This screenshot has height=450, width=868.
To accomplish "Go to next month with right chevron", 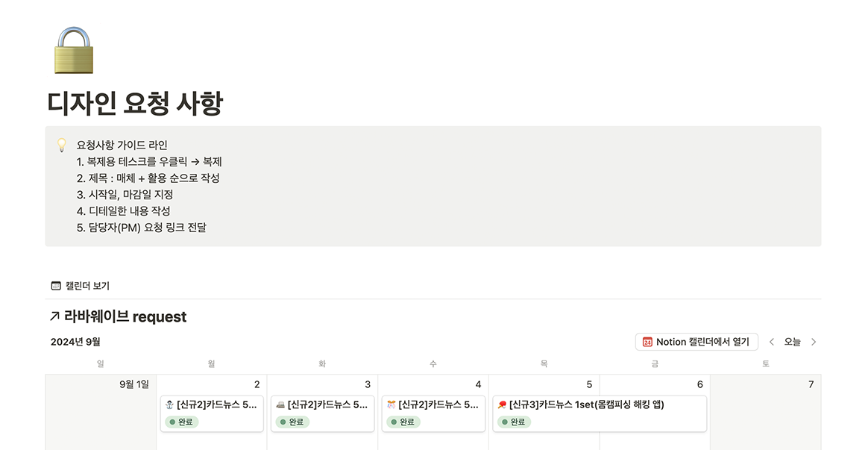I will [x=814, y=342].
